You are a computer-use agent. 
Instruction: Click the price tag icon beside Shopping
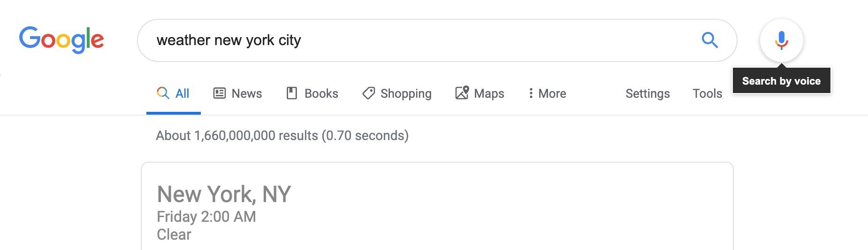(368, 93)
